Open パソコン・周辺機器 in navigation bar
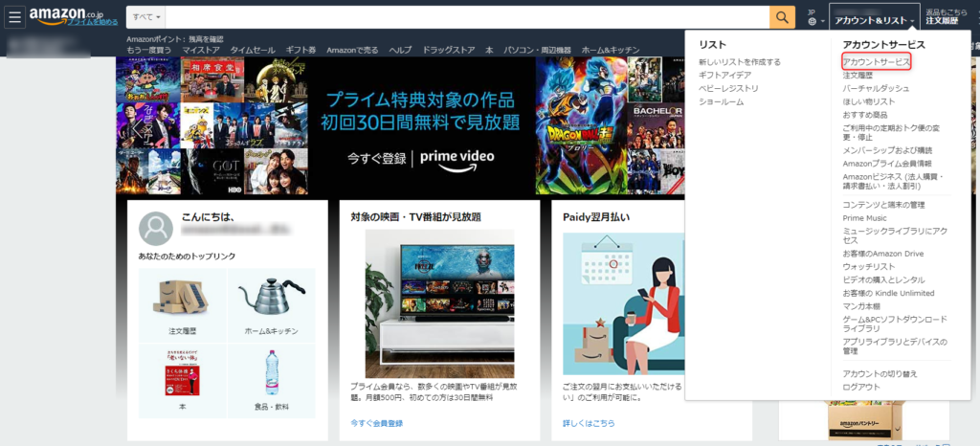Image resolution: width=980 pixels, height=446 pixels. [538, 50]
